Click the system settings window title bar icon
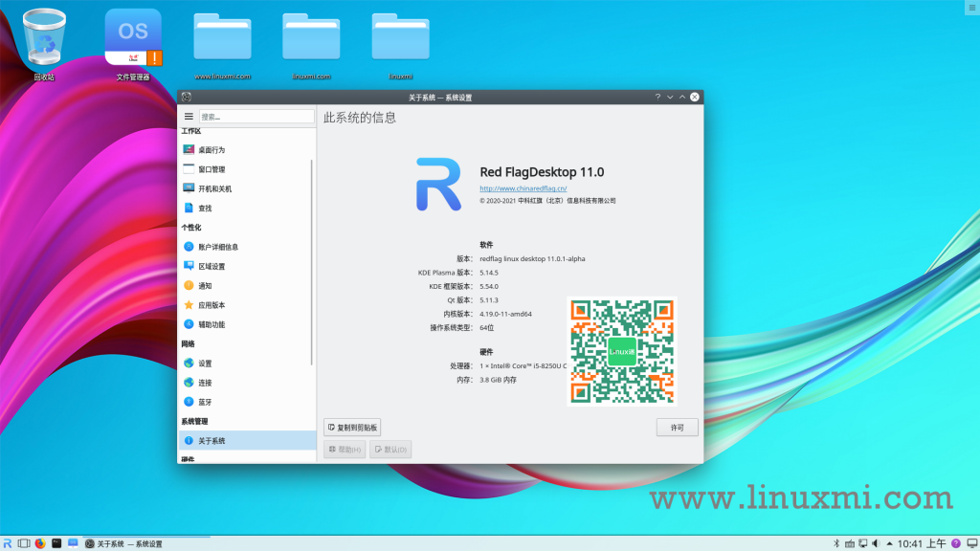Image resolution: width=980 pixels, height=551 pixels. tap(187, 97)
